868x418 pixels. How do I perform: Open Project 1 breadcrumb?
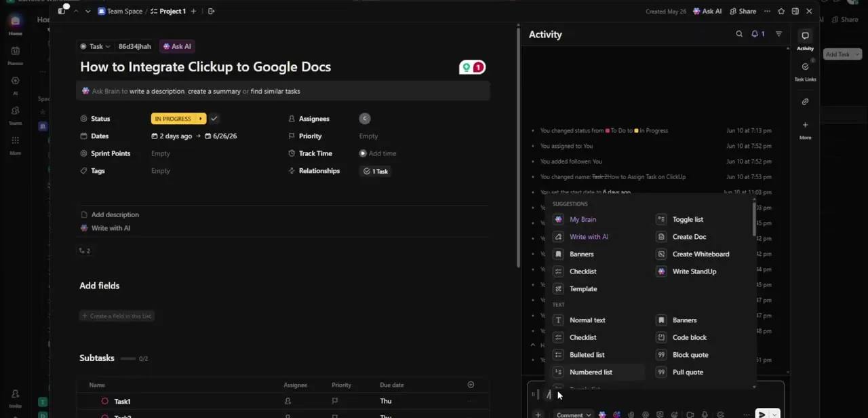[168, 12]
